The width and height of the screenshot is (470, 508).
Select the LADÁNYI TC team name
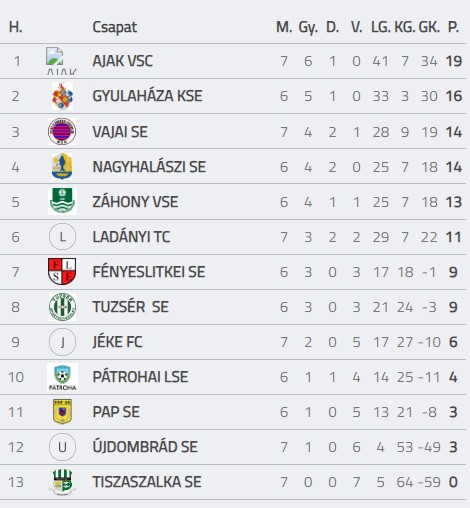[x=131, y=237]
